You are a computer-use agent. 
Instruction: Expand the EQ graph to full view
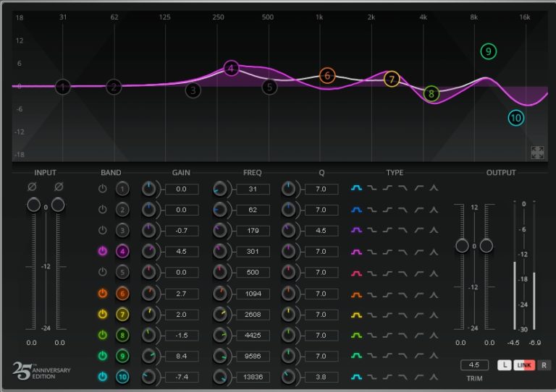[x=537, y=152]
